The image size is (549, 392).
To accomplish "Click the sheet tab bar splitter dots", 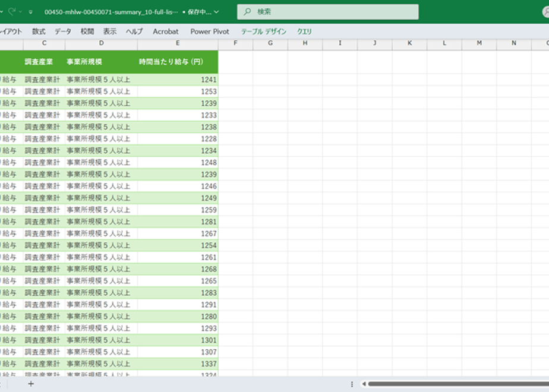I will click(352, 384).
